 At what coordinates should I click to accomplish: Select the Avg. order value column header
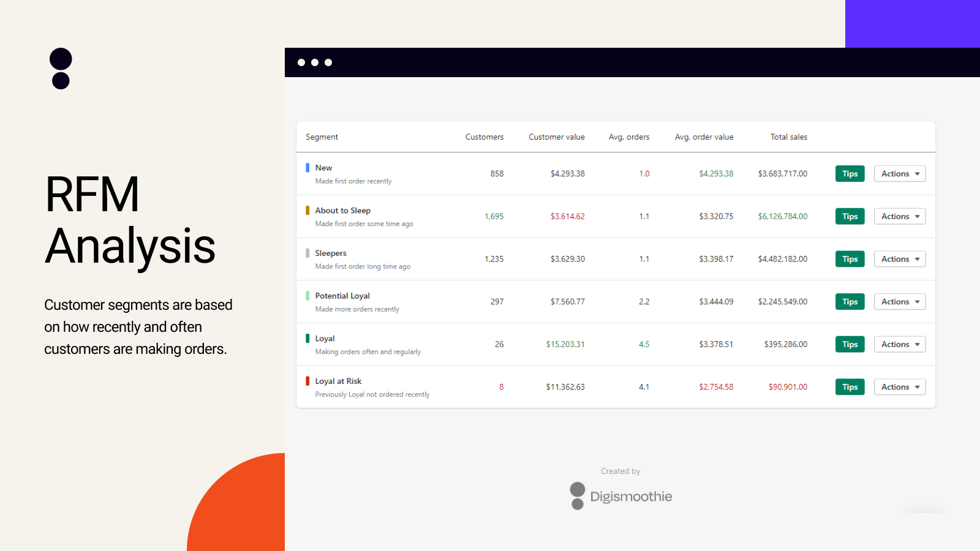point(704,137)
